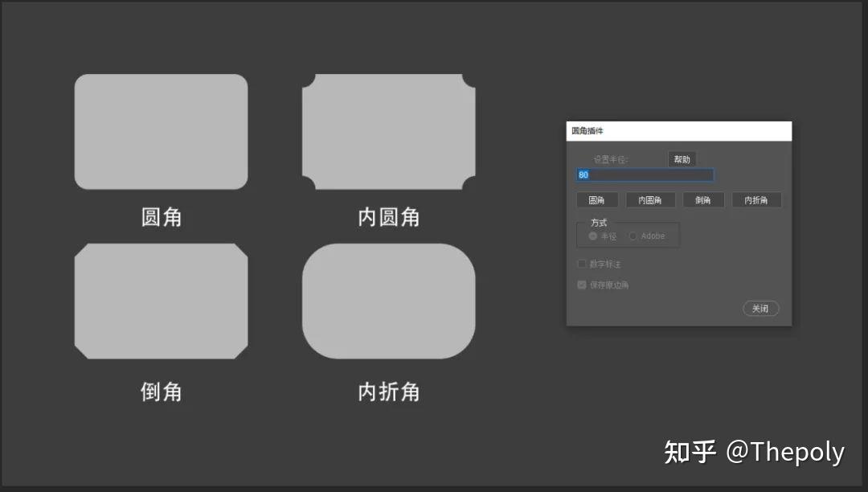Click the 关闭 button to close dialog
The width and height of the screenshot is (868, 492).
pyautogui.click(x=760, y=308)
